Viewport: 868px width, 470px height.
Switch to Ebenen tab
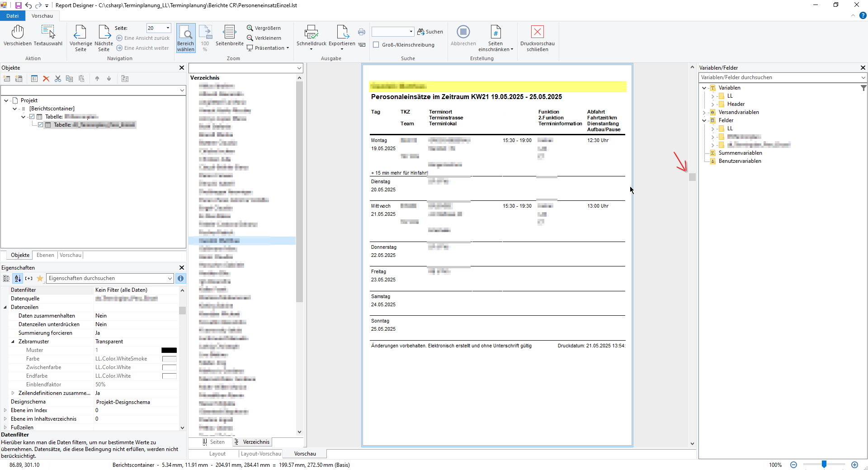pyautogui.click(x=45, y=255)
